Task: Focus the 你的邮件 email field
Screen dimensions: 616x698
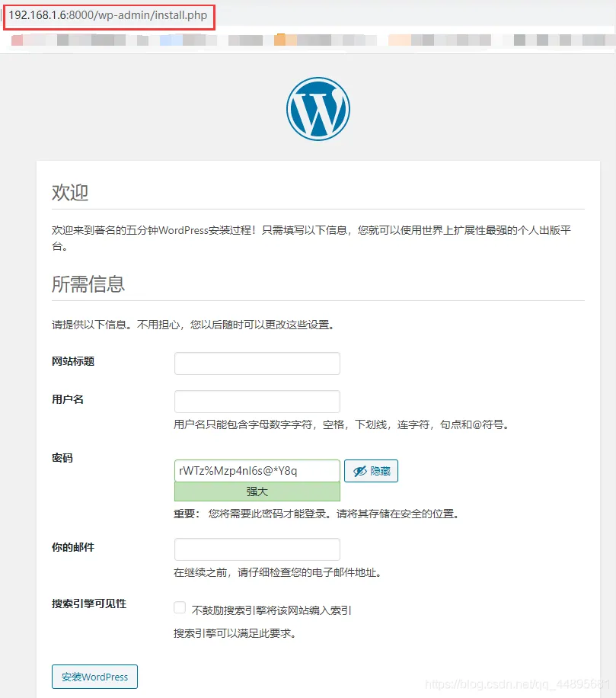Action: coord(257,549)
